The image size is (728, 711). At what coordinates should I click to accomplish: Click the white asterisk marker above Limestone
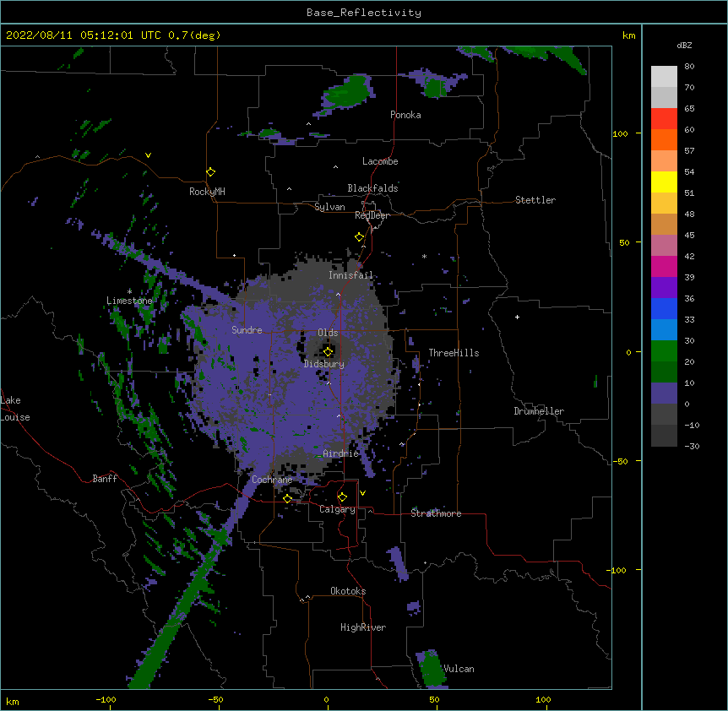pyautogui.click(x=129, y=291)
